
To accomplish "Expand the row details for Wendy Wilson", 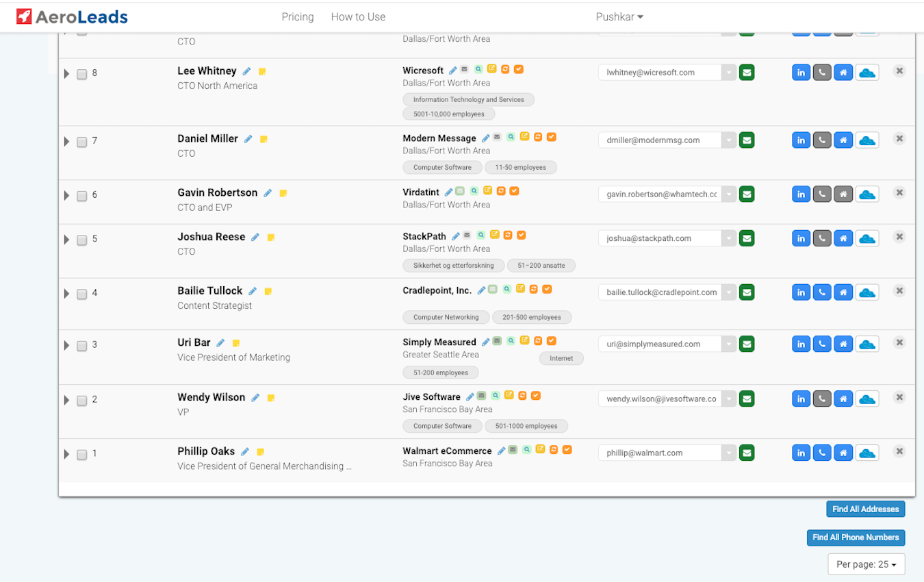I will tap(66, 400).
